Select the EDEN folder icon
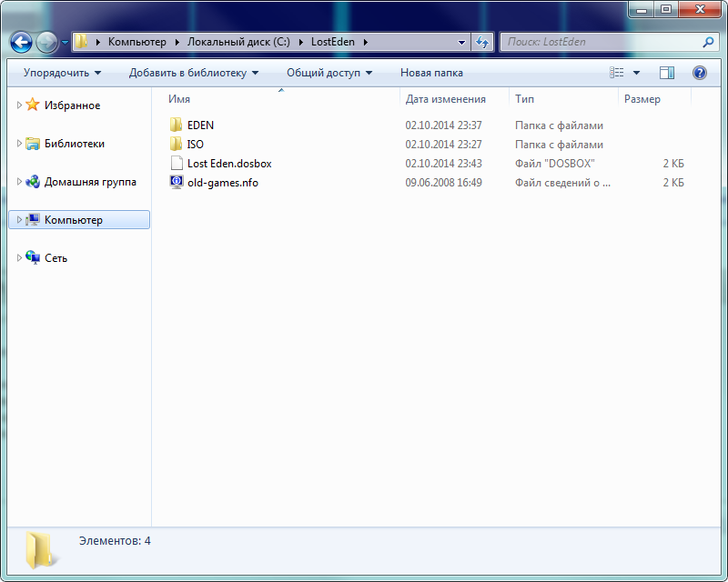Screen dimensions: 728x582 pyautogui.click(x=176, y=125)
